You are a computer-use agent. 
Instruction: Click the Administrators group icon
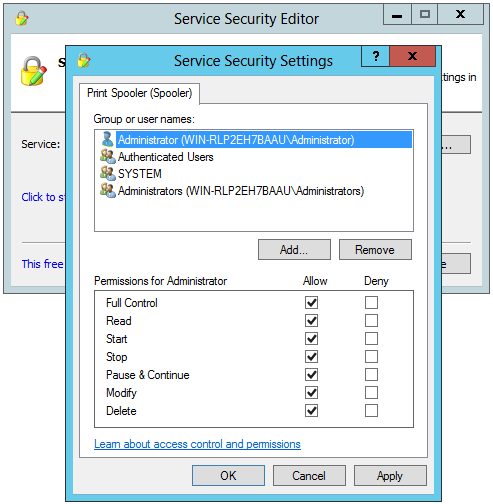pyautogui.click(x=108, y=190)
